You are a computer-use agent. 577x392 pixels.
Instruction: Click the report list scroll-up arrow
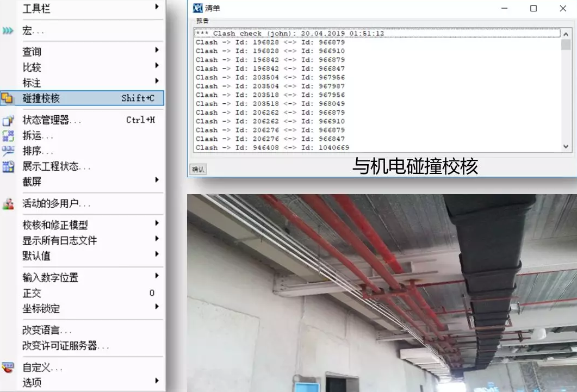tap(566, 34)
